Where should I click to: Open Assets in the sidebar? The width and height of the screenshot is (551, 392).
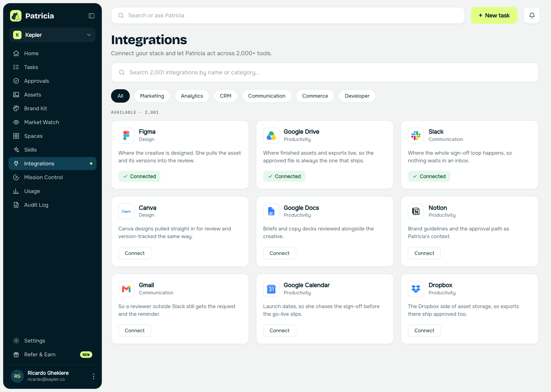click(x=52, y=95)
